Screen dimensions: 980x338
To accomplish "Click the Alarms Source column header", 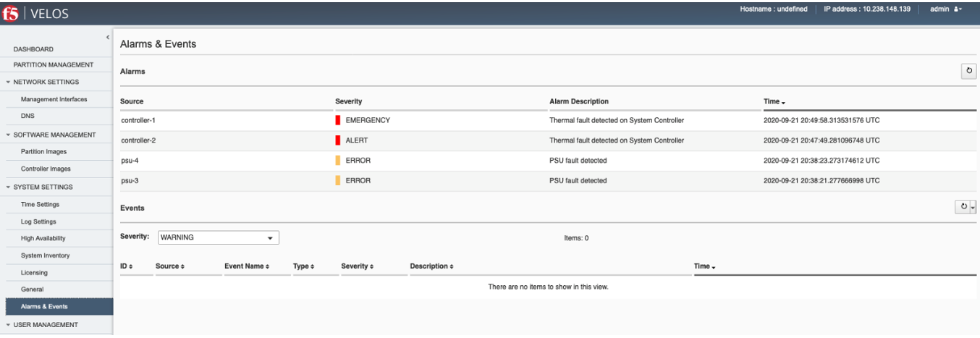I will tap(132, 101).
